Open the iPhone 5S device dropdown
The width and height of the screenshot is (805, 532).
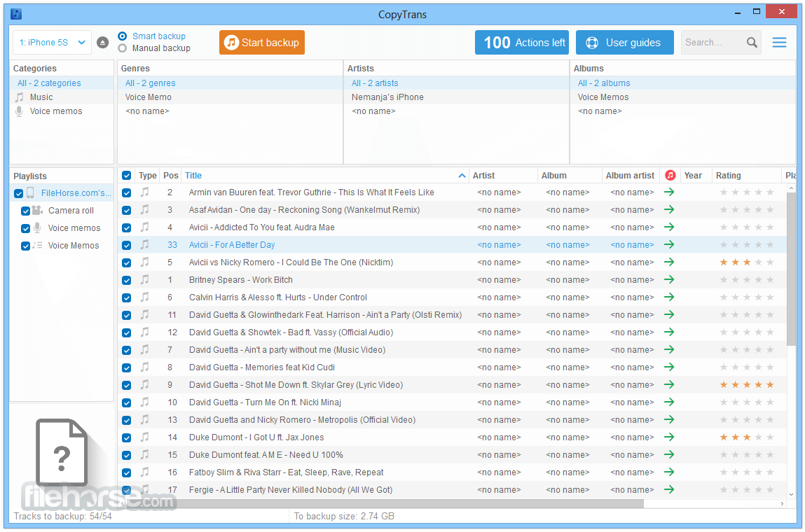(52, 43)
